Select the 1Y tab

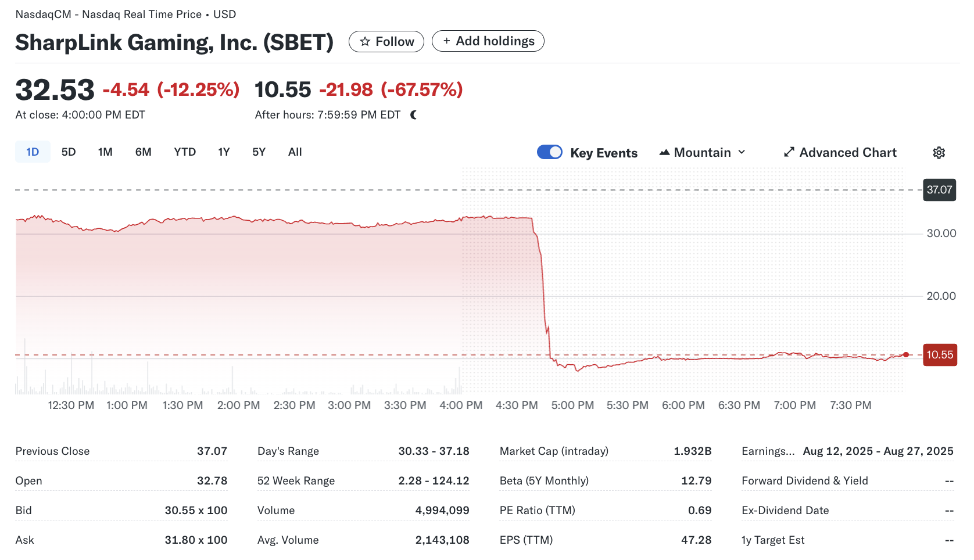point(224,152)
